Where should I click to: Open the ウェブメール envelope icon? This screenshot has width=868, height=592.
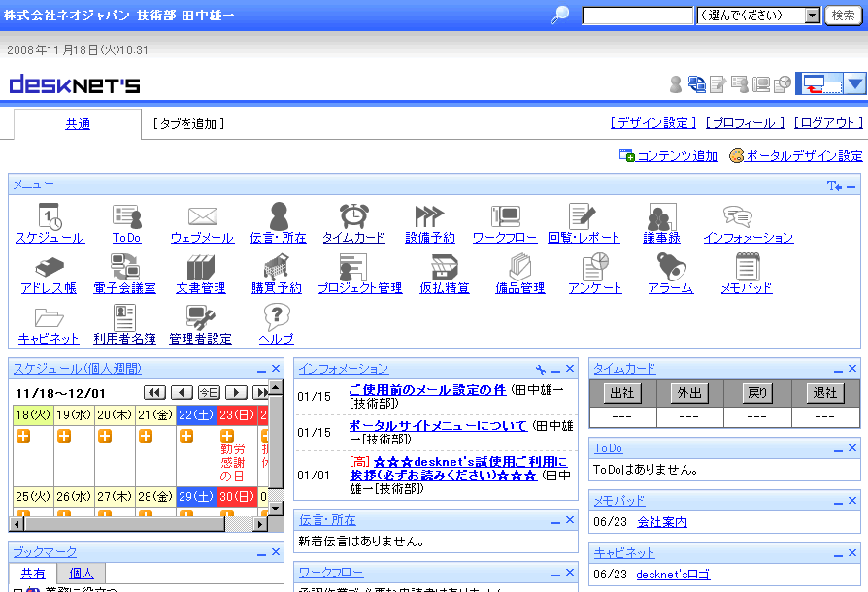[x=203, y=216]
